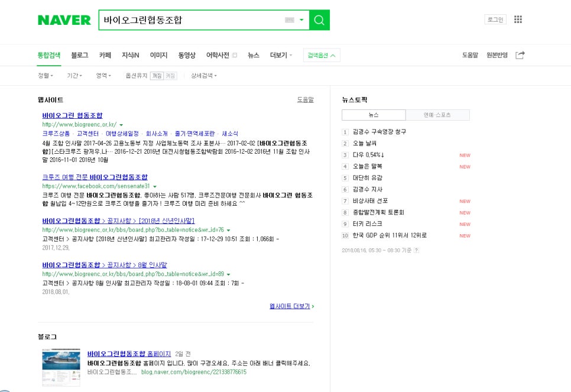Switch to the 카페 tab
The height and width of the screenshot is (392, 571).
tap(105, 55)
